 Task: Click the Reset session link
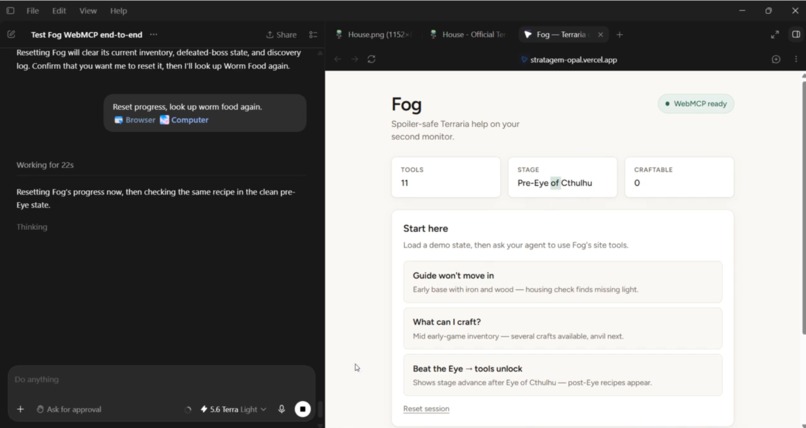(426, 409)
